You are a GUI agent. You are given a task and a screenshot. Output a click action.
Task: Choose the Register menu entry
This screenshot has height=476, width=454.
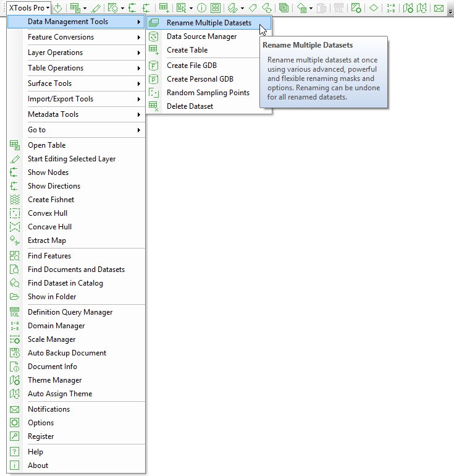pyautogui.click(x=77, y=436)
